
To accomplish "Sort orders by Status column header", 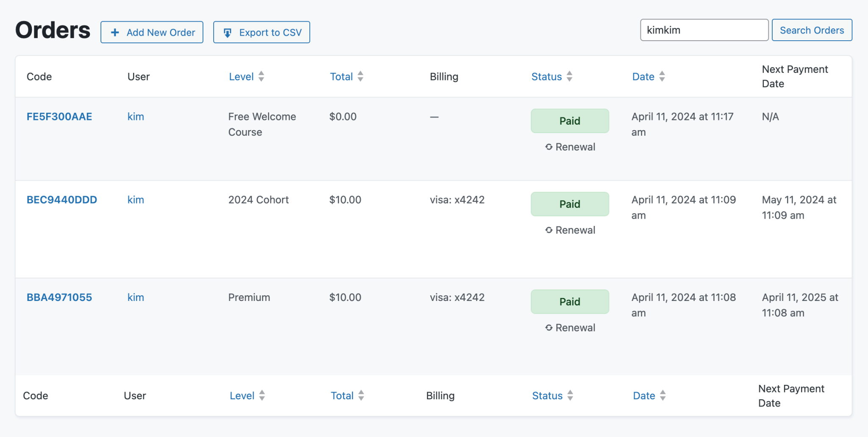I will (x=546, y=76).
